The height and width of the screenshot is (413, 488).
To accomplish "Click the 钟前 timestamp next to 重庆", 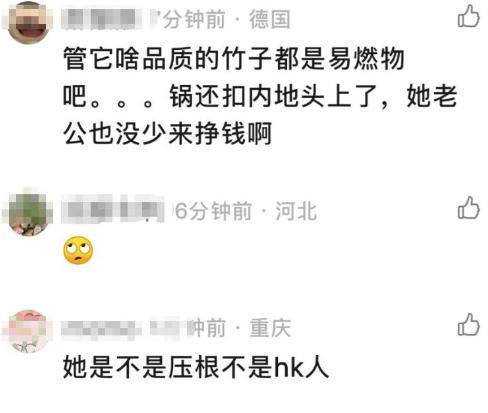I will click(x=206, y=328).
